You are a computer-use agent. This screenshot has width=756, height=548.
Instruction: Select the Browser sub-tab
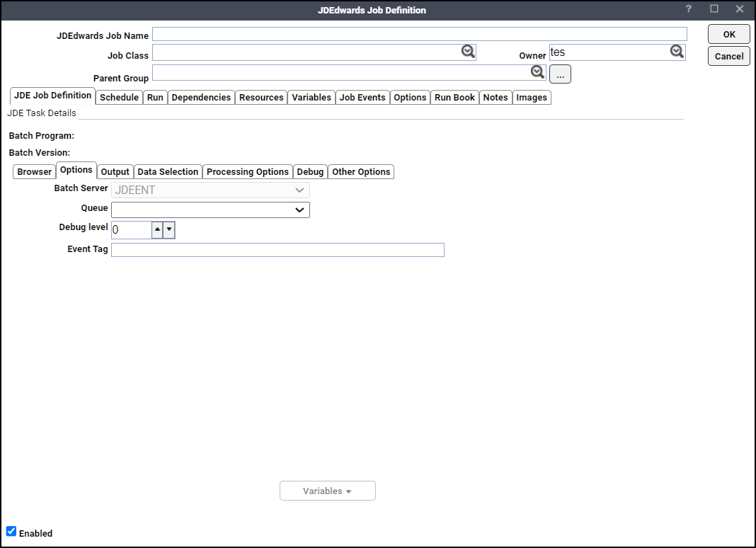34,172
